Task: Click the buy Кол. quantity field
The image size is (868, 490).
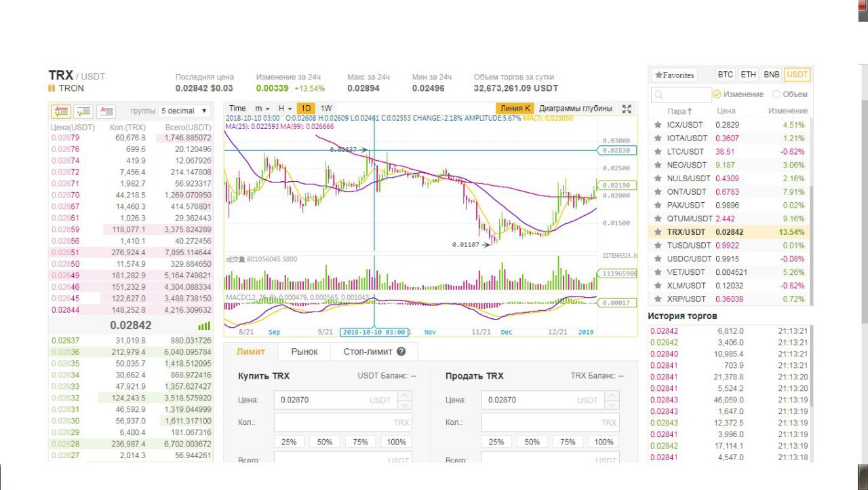Action: 343,422
